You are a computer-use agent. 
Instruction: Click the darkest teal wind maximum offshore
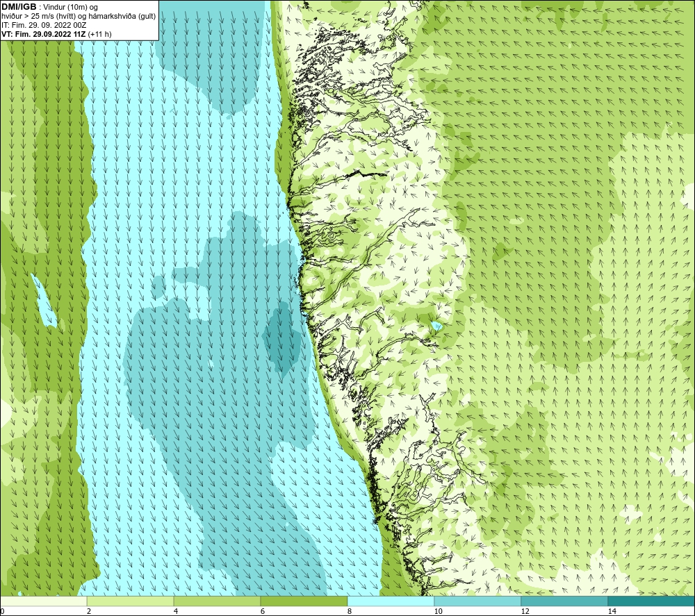pyautogui.click(x=282, y=341)
